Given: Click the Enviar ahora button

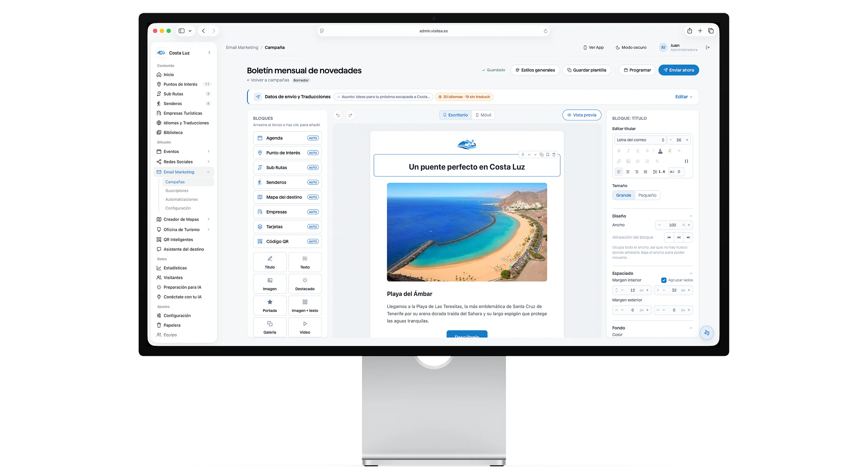Looking at the screenshot, I should click(x=678, y=70).
